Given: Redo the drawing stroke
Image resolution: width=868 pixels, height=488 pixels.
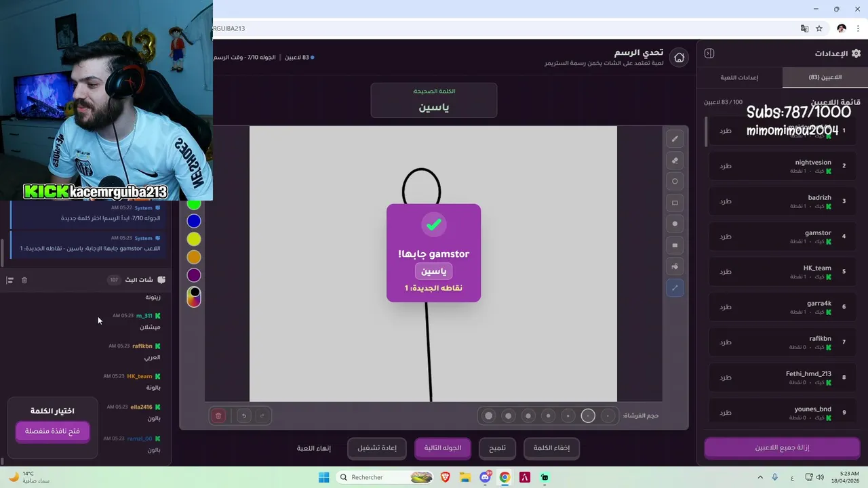Looking at the screenshot, I should [x=262, y=415].
